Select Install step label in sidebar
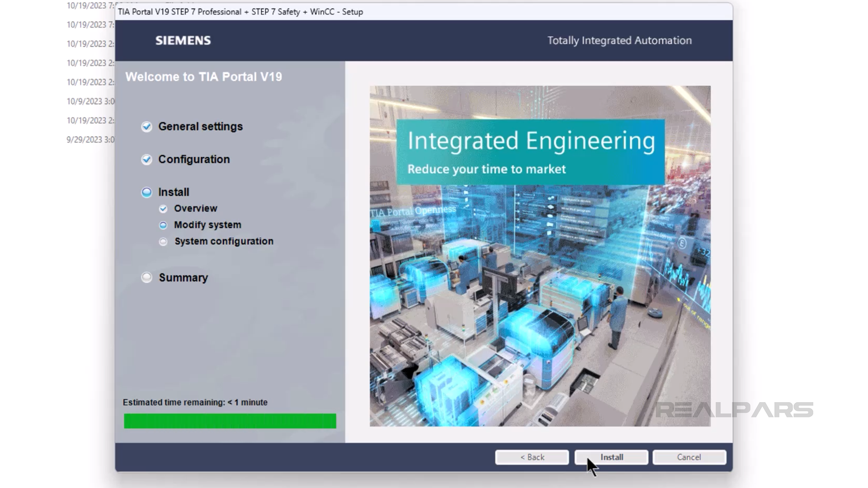Viewport: 868px width, 488px height. click(174, 192)
